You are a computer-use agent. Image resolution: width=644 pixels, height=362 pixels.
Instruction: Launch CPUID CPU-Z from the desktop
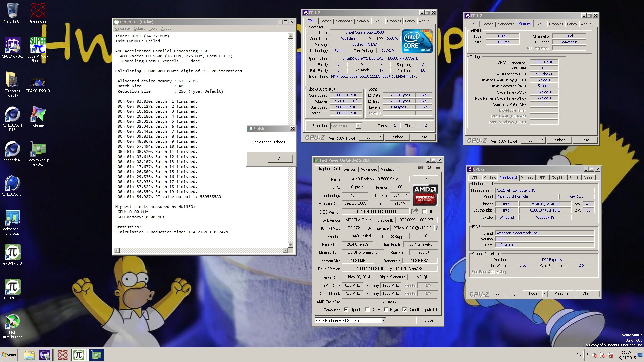(12, 48)
